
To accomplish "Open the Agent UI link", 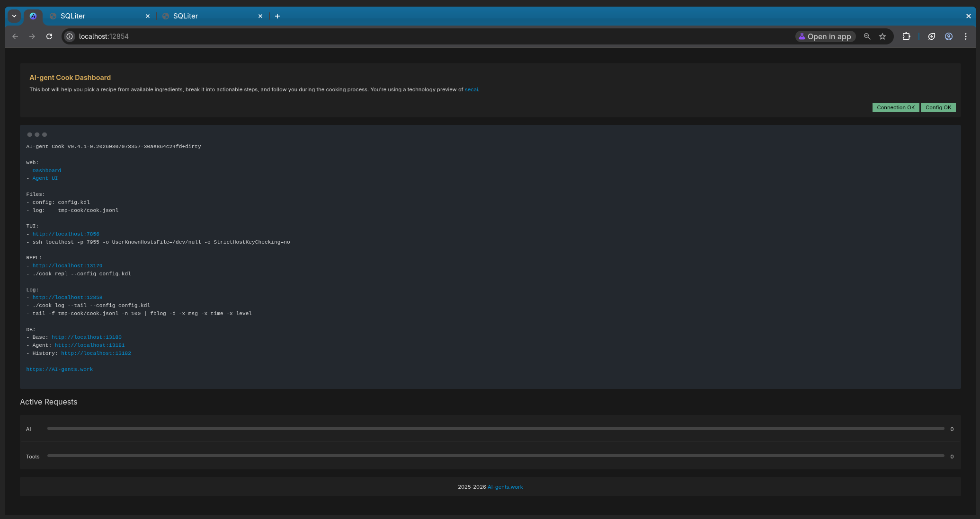I will pyautogui.click(x=45, y=178).
